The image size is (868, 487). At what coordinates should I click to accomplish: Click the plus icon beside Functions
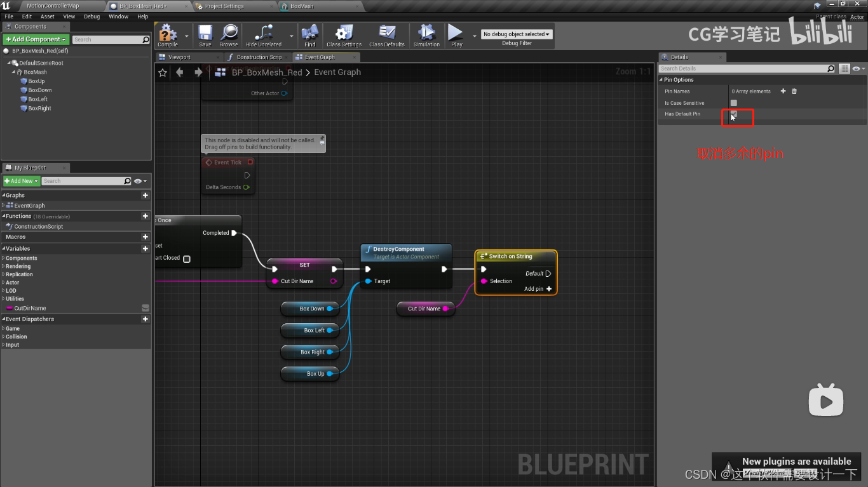[146, 216]
